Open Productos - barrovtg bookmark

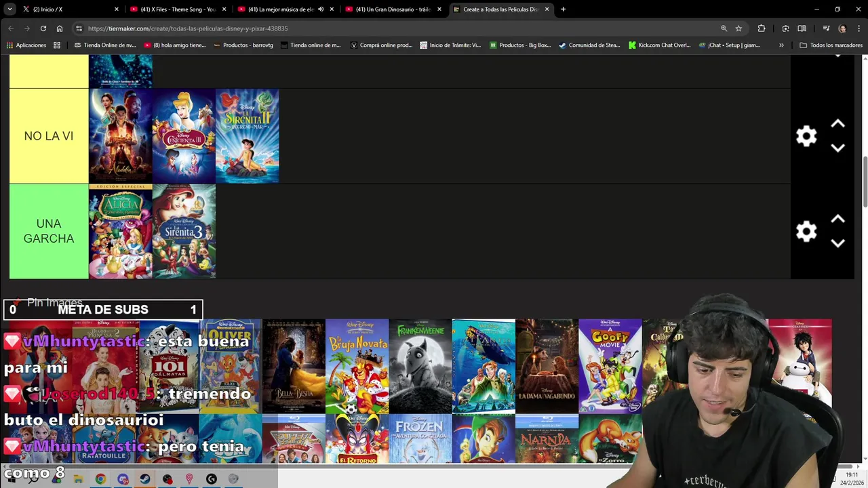[243, 45]
